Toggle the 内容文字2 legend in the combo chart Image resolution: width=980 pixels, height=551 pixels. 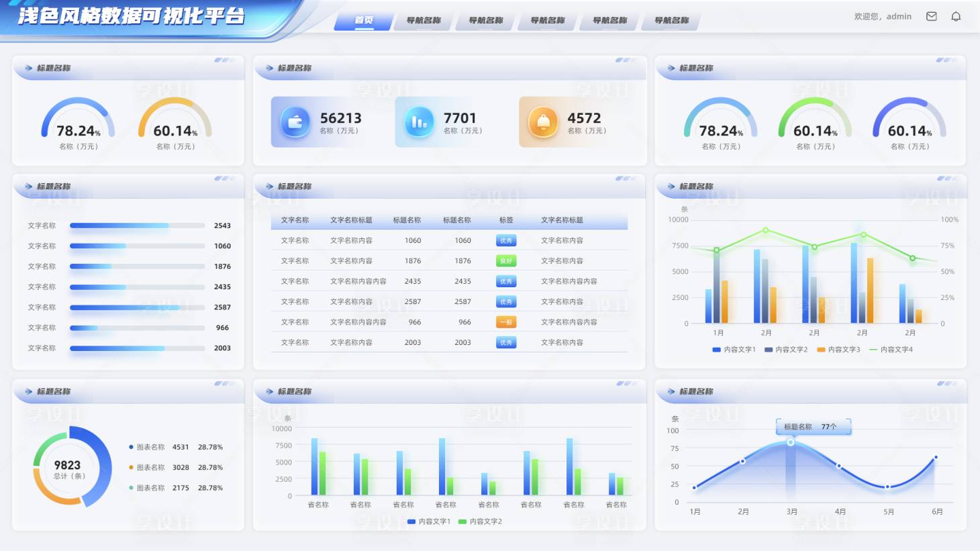[786, 350]
